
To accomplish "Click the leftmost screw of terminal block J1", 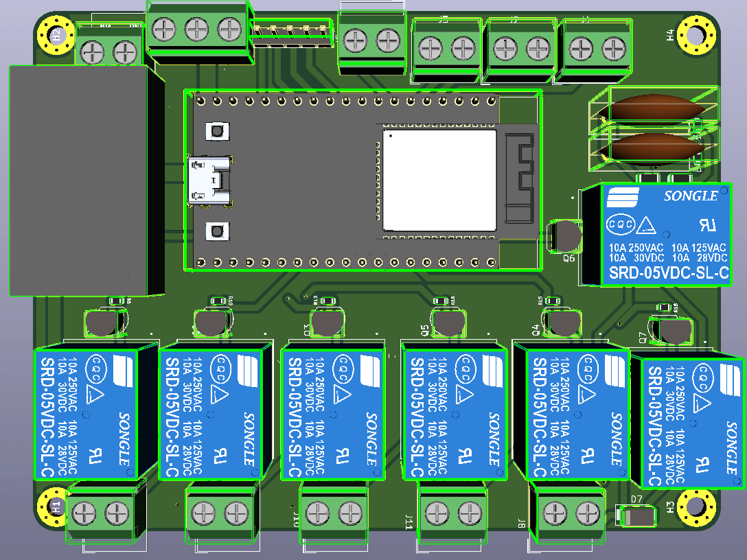I will pyautogui.click(x=580, y=49).
